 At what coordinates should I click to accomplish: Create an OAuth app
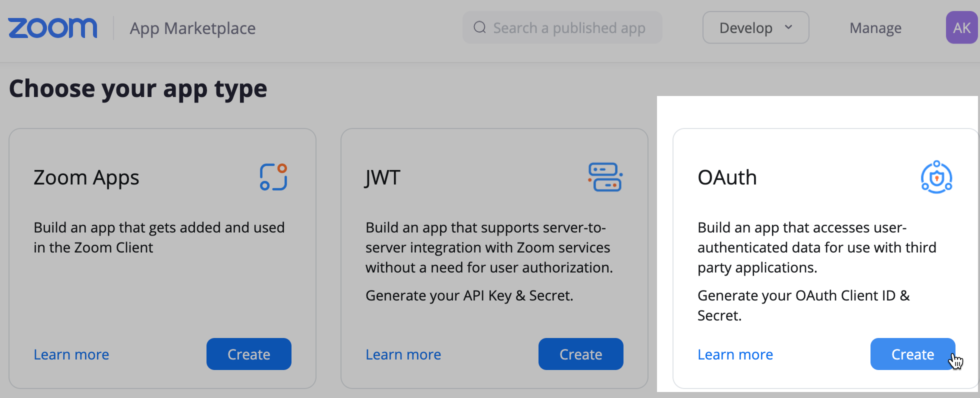click(912, 354)
